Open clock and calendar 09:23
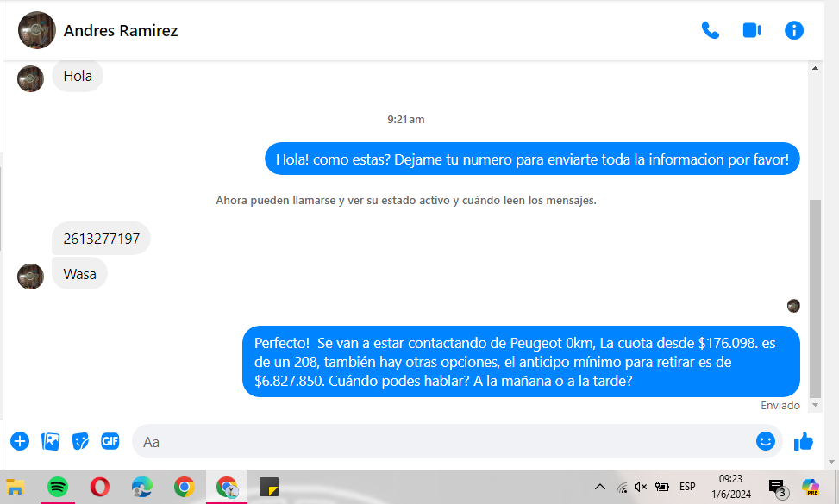Viewport: 839px width, 504px height. pos(731,487)
